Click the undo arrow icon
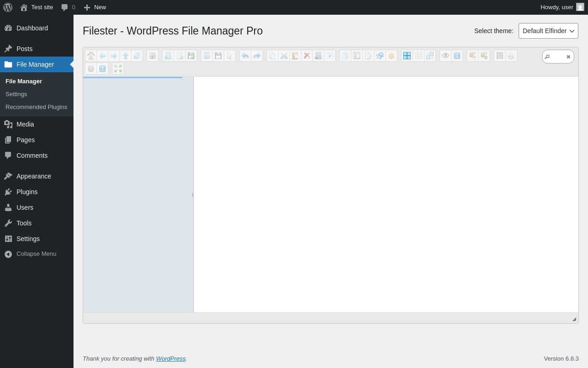This screenshot has height=368, width=588. click(245, 56)
